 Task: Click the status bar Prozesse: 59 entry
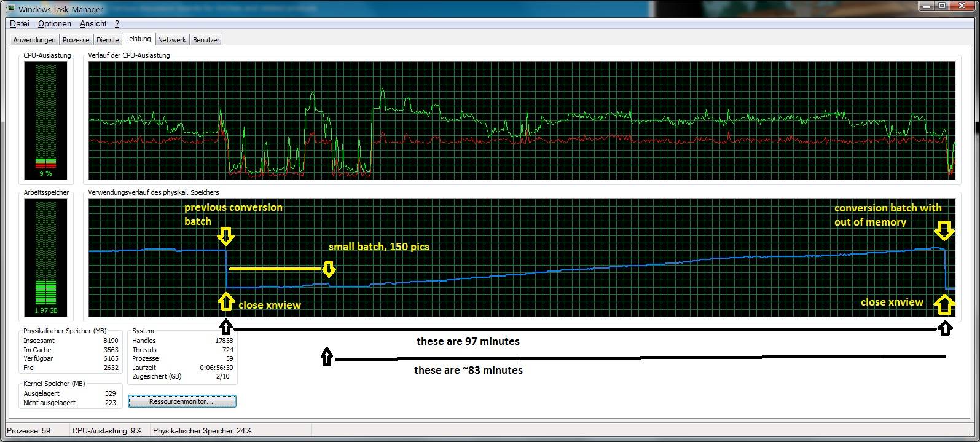(x=28, y=431)
